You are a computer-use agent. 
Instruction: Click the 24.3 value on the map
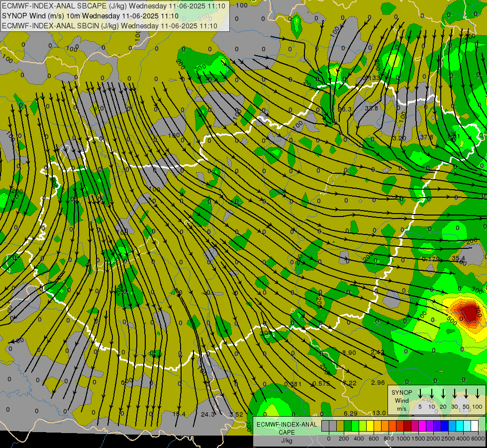pos(208,414)
